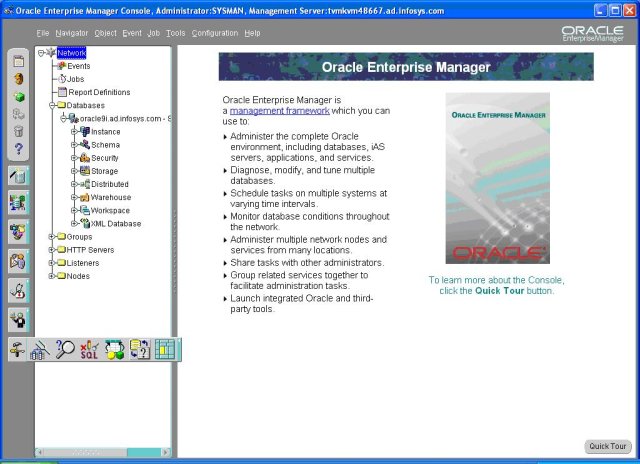
Task: Open the File menu
Action: click(43, 33)
